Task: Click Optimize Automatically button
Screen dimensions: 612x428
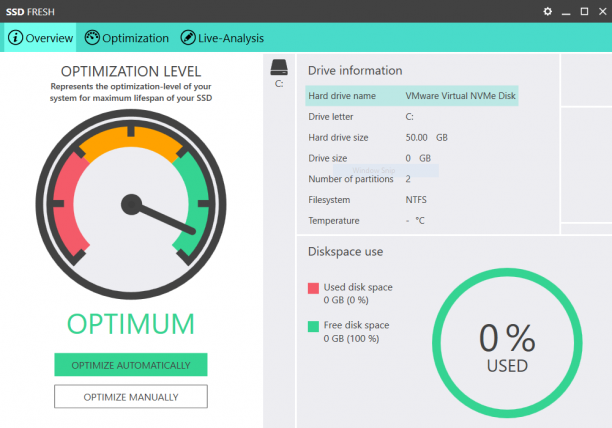Action: (x=131, y=365)
